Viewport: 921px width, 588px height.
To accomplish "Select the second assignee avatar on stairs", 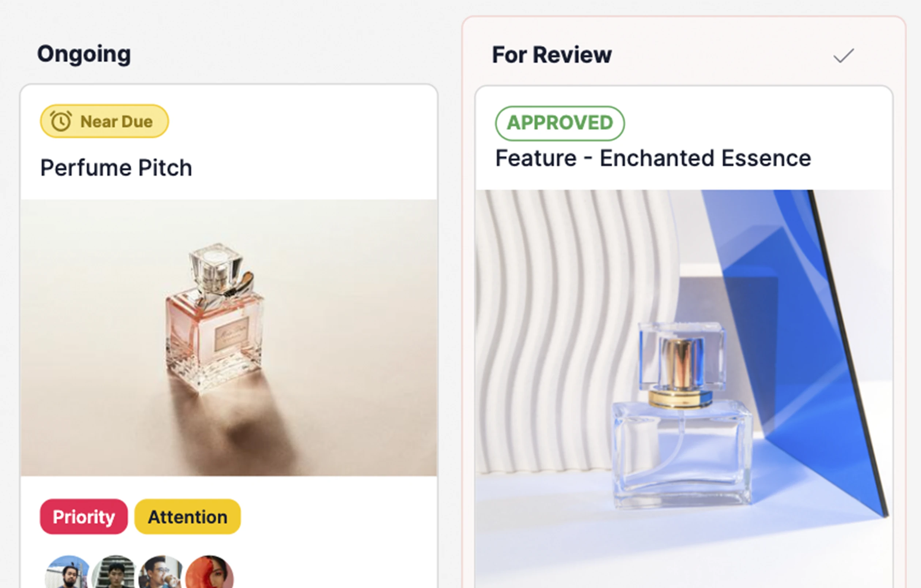I will click(115, 572).
